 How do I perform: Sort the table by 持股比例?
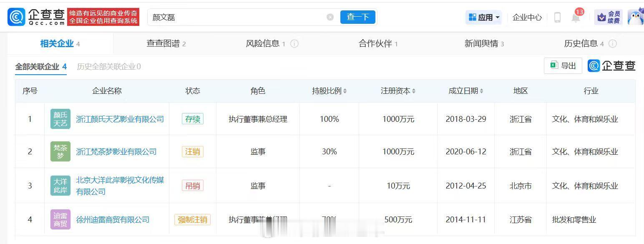[330, 91]
